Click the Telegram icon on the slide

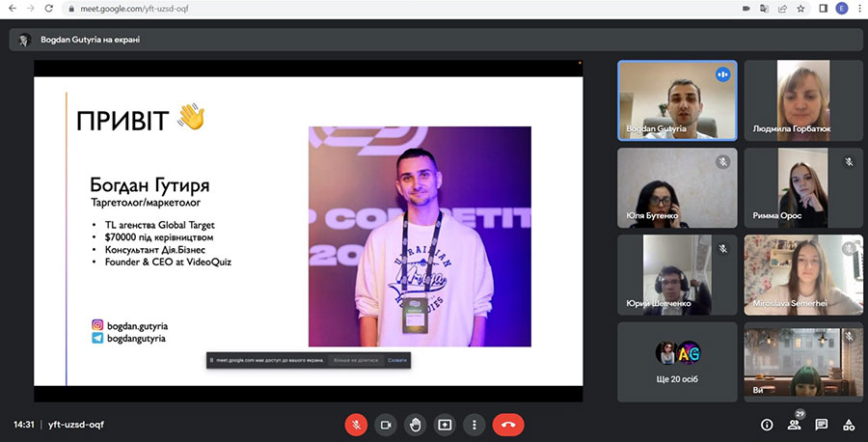[97, 338]
